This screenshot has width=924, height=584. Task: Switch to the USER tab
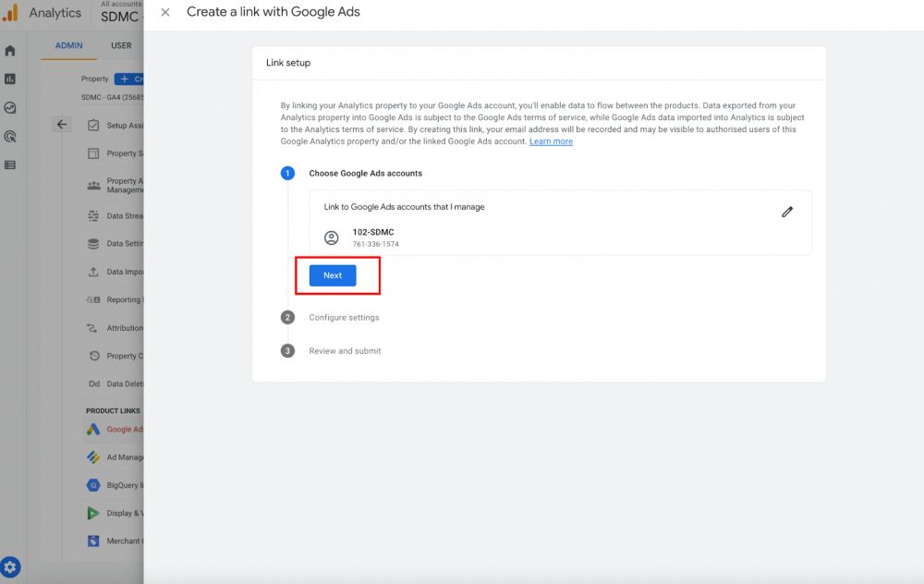(x=121, y=45)
